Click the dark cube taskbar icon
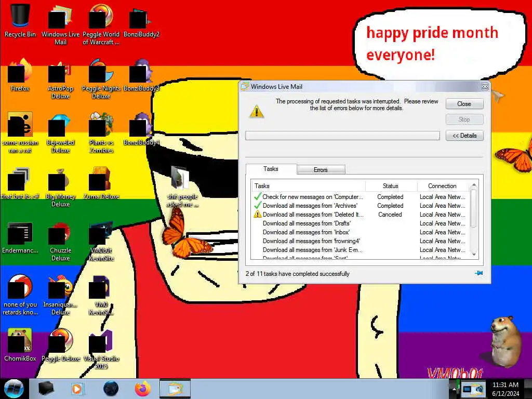This screenshot has width=532, height=399. (46, 389)
